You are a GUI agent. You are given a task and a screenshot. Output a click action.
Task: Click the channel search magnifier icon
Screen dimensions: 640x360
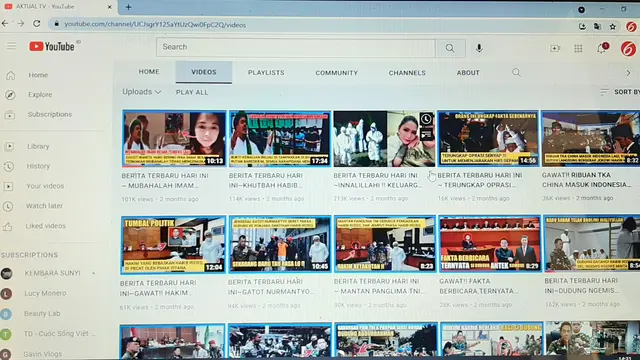tap(516, 73)
